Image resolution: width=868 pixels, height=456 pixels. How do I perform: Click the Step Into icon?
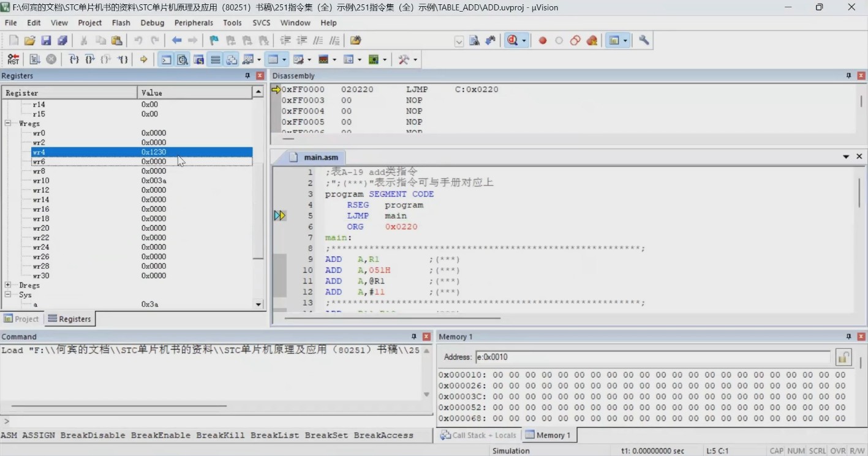pos(74,59)
